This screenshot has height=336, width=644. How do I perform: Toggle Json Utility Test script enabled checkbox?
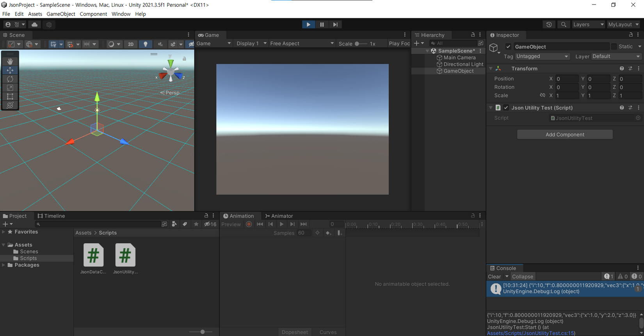(506, 108)
